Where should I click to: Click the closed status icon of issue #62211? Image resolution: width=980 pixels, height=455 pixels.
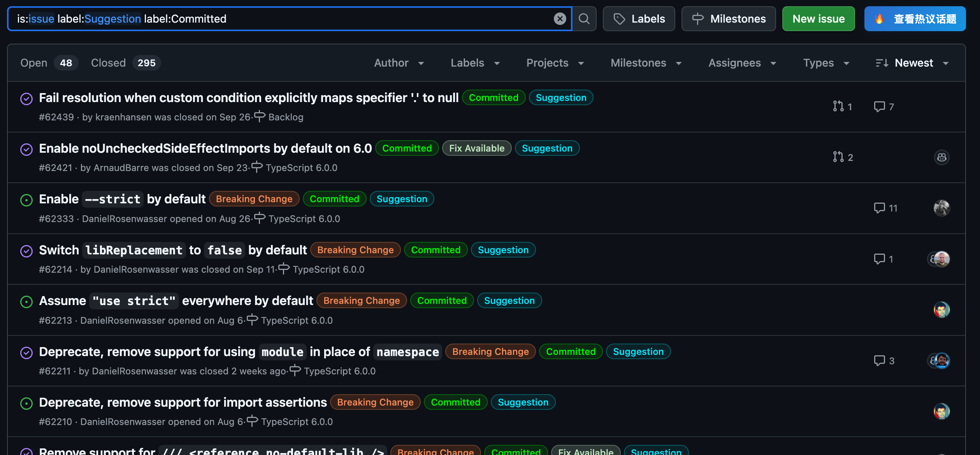click(26, 353)
